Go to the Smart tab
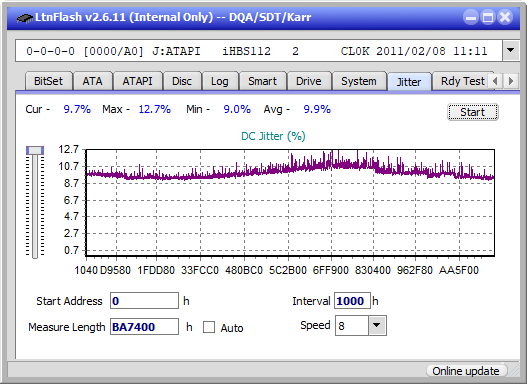527x384 pixels. click(x=262, y=81)
